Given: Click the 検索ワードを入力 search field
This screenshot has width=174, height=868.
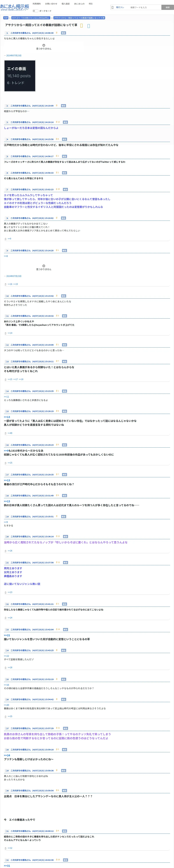Looking at the screenshot, I should tap(145, 7).
